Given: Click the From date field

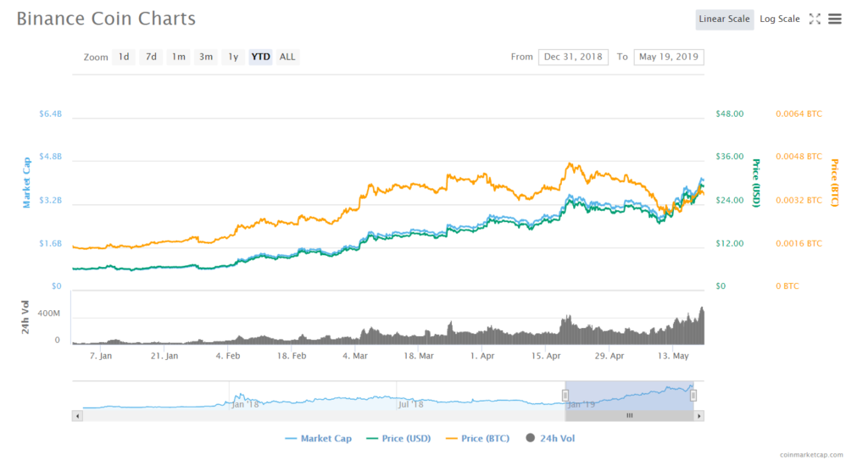Looking at the screenshot, I should [573, 57].
